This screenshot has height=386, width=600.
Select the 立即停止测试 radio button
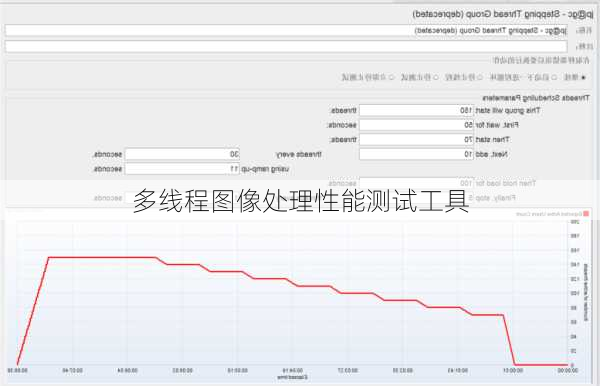[391, 77]
